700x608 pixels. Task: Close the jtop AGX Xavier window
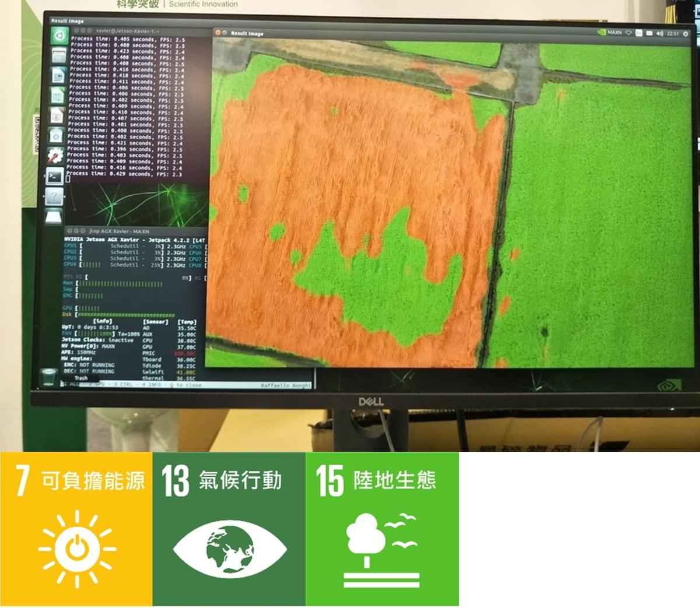(70, 231)
